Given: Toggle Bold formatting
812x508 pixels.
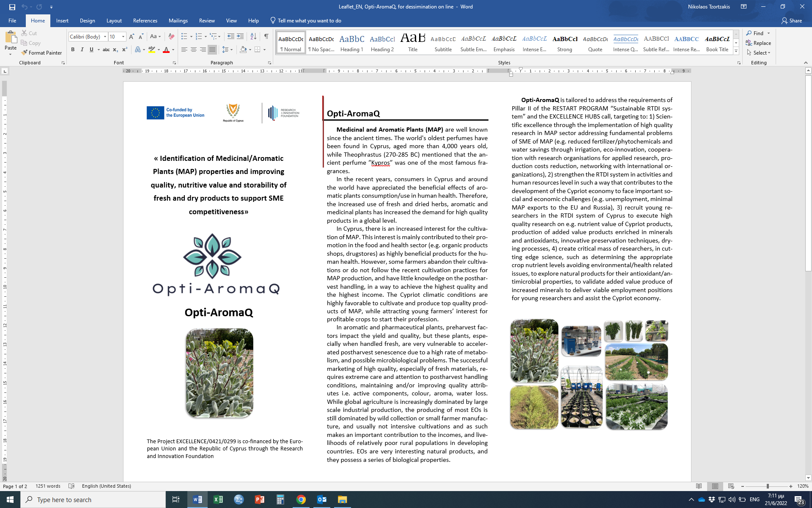Looking at the screenshot, I should pyautogui.click(x=73, y=50).
